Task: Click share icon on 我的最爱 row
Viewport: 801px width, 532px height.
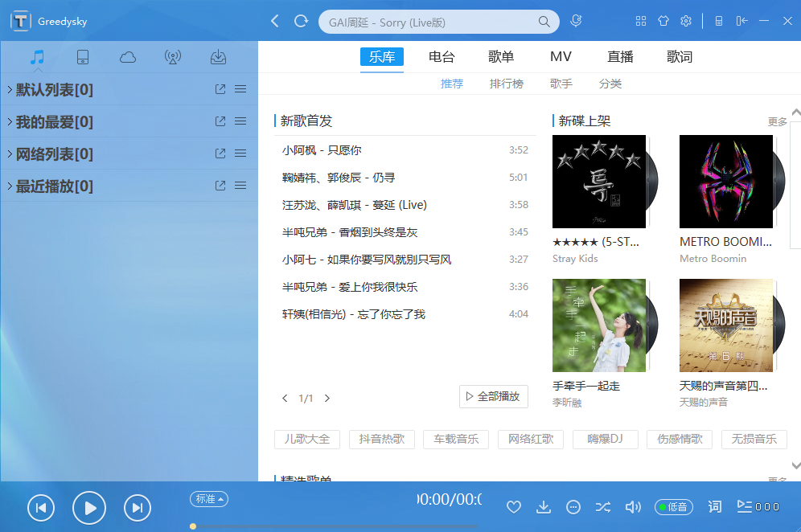Action: pyautogui.click(x=220, y=121)
